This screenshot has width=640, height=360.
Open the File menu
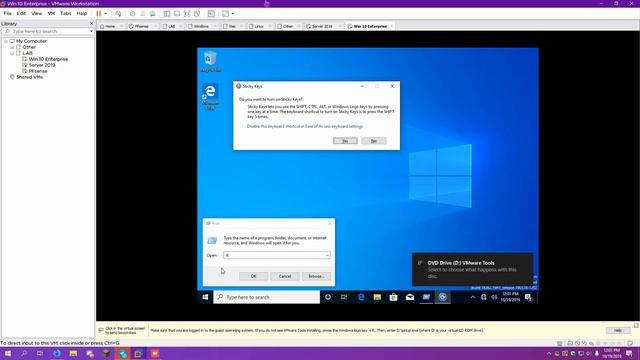click(8, 13)
